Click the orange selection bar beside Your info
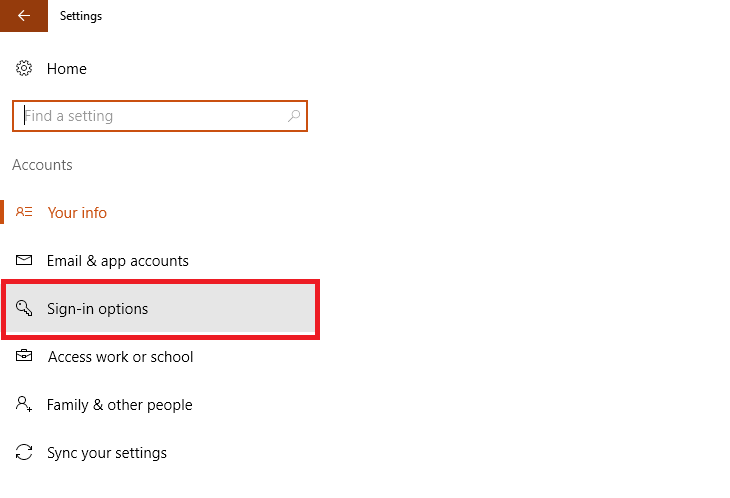This screenshot has height=498, width=730. [x=3, y=213]
